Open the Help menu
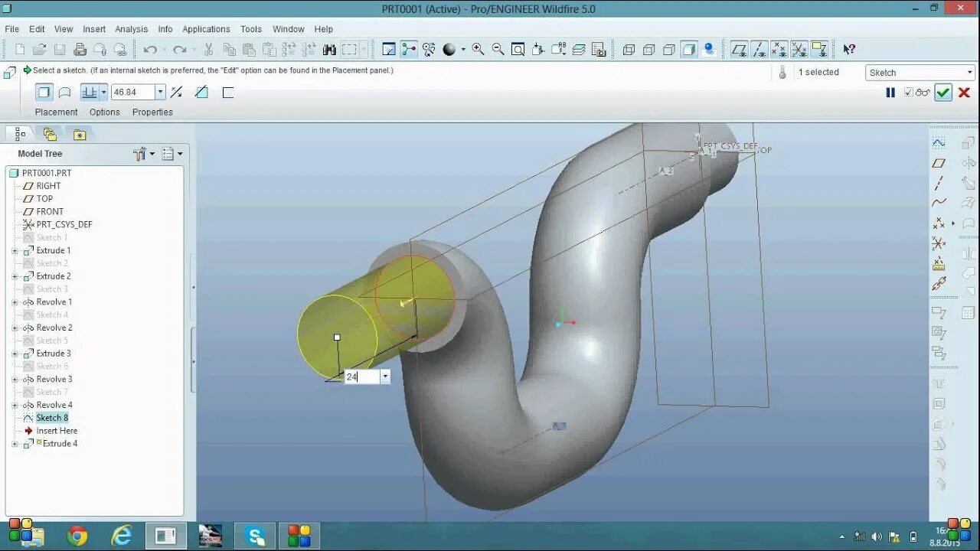 (x=324, y=29)
